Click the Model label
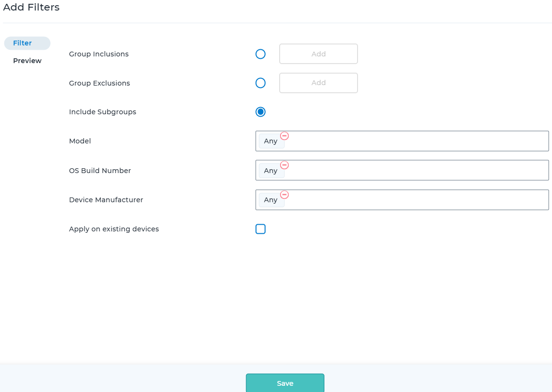 (x=80, y=141)
